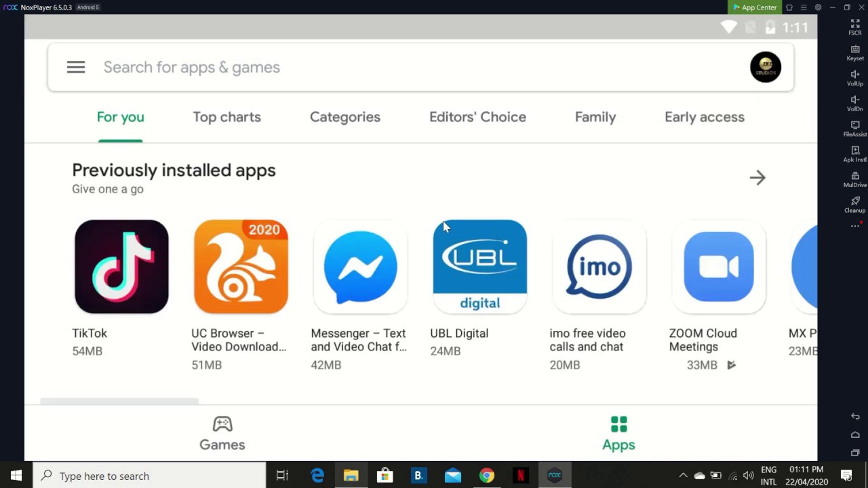Screen dimensions: 868x488
Task: Open the ZOOM Cloud Meetings app icon
Action: (x=718, y=266)
